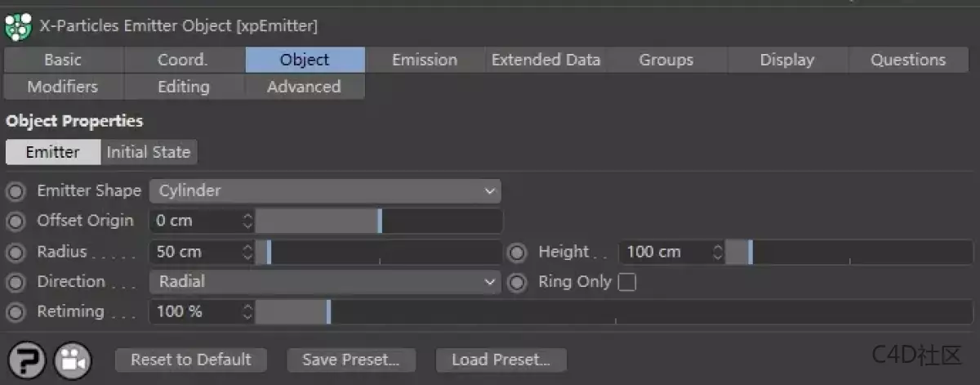The width and height of the screenshot is (980, 385).
Task: Toggle Direction keyframe dot
Action: [x=16, y=283]
